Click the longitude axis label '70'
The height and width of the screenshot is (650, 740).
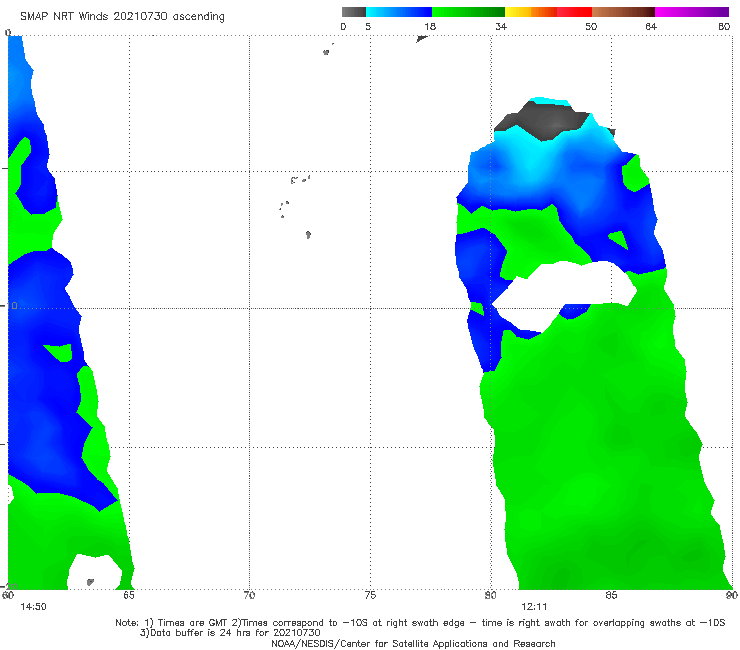tap(249, 595)
